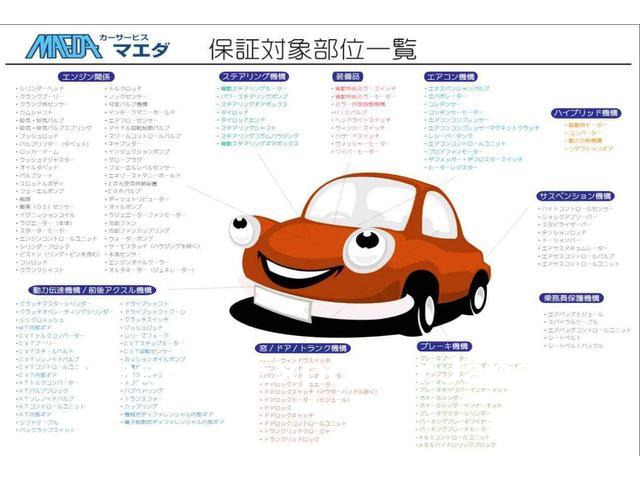Choose the サスペンション機構 category header
Viewport: 640px width, 480px height.
click(574, 196)
